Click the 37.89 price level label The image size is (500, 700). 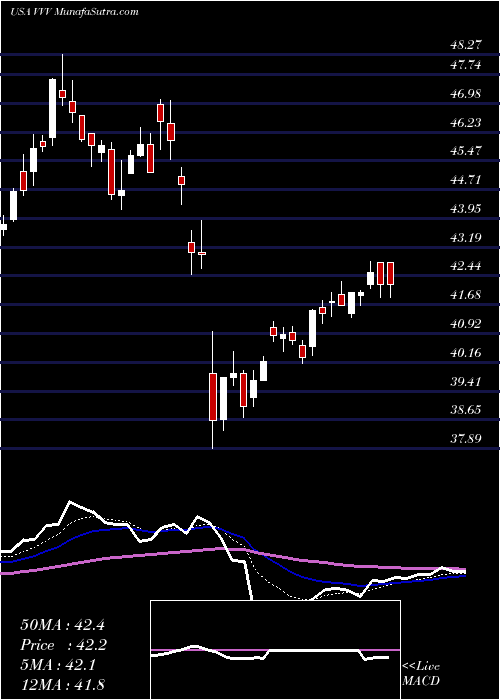coord(465,439)
